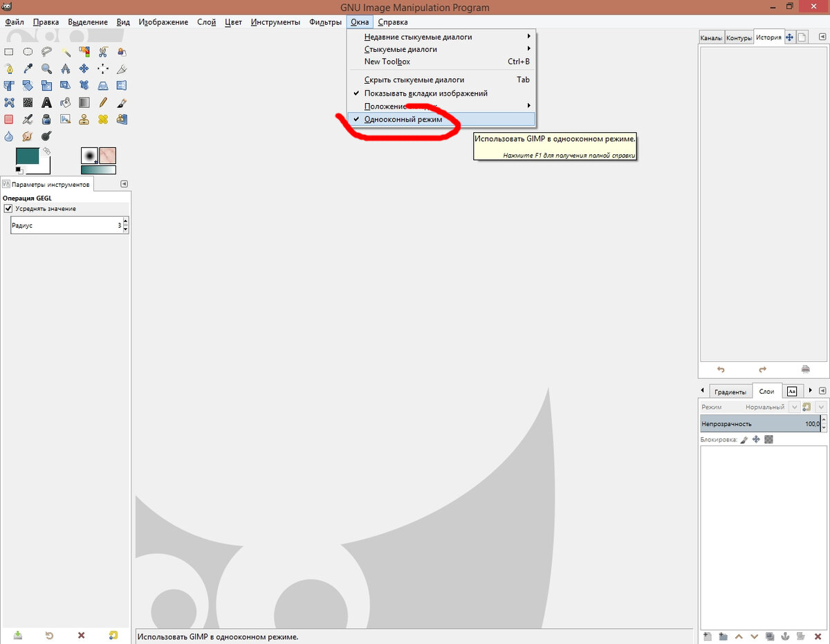Choose the Eraser tool

pos(9,119)
